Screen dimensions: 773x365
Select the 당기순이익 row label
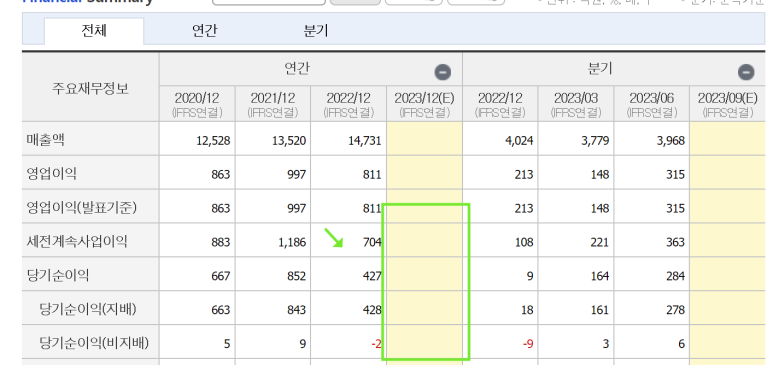(58, 275)
